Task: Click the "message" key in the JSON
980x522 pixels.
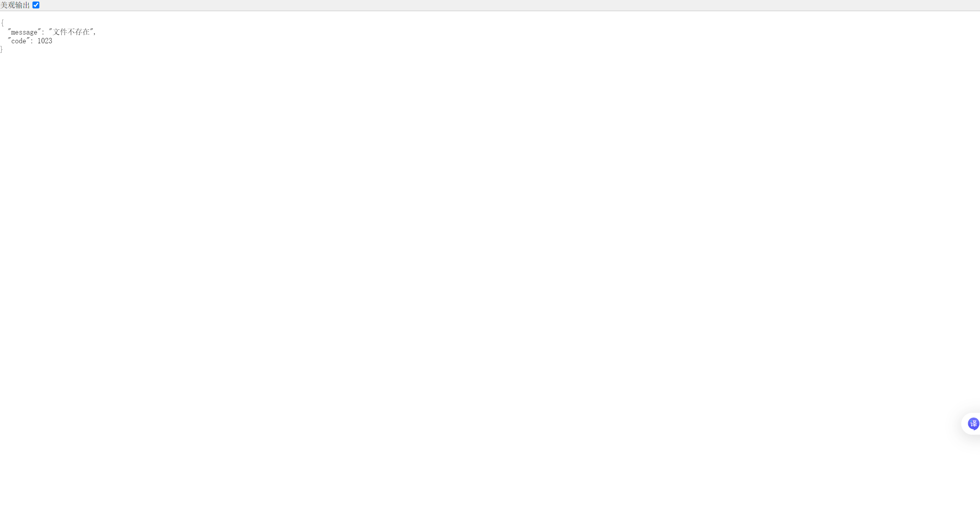Action: (x=24, y=32)
